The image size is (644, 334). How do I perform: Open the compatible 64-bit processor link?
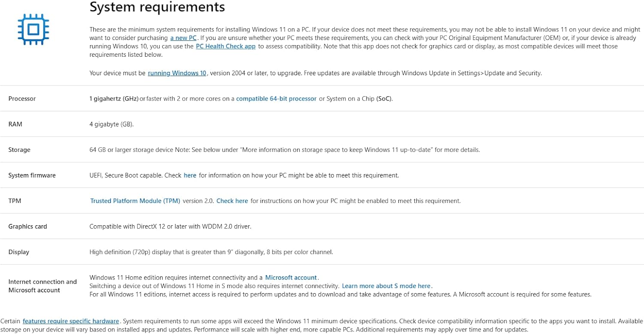tap(276, 98)
